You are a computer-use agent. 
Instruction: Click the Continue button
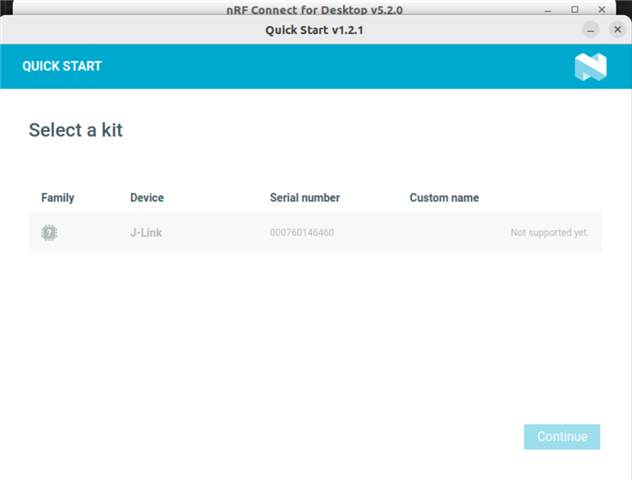coord(562,436)
